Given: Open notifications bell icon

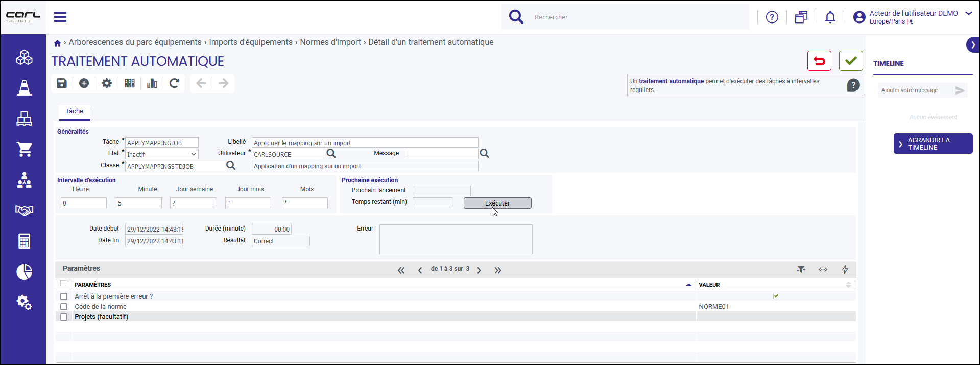Looking at the screenshot, I should [x=830, y=17].
